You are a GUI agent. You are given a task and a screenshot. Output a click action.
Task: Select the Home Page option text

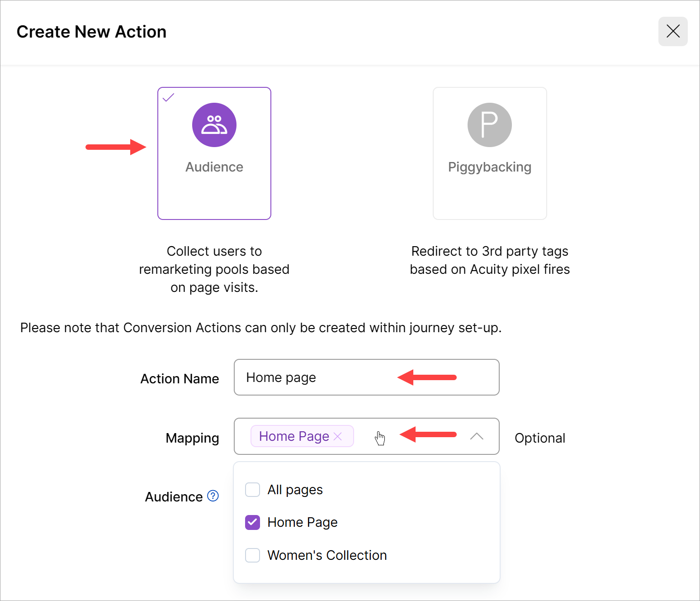pyautogui.click(x=302, y=522)
